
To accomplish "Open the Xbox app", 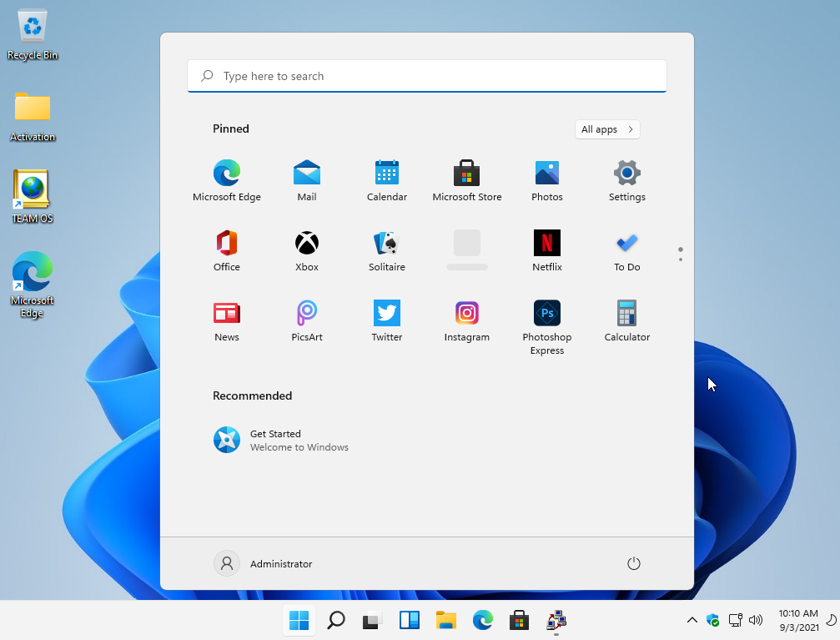I will (x=307, y=251).
